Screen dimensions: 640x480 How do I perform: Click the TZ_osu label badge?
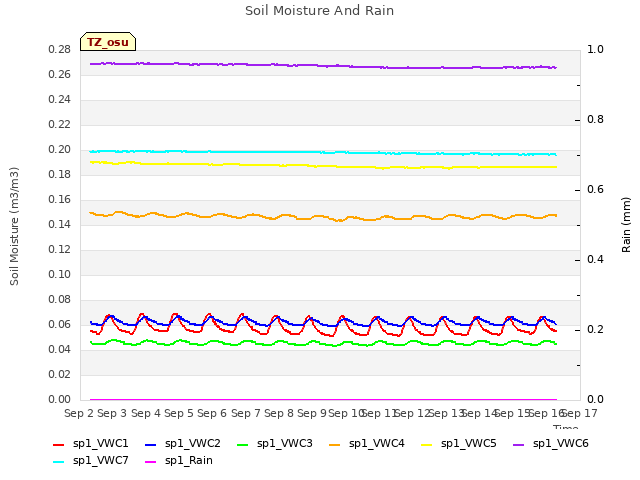point(108,42)
